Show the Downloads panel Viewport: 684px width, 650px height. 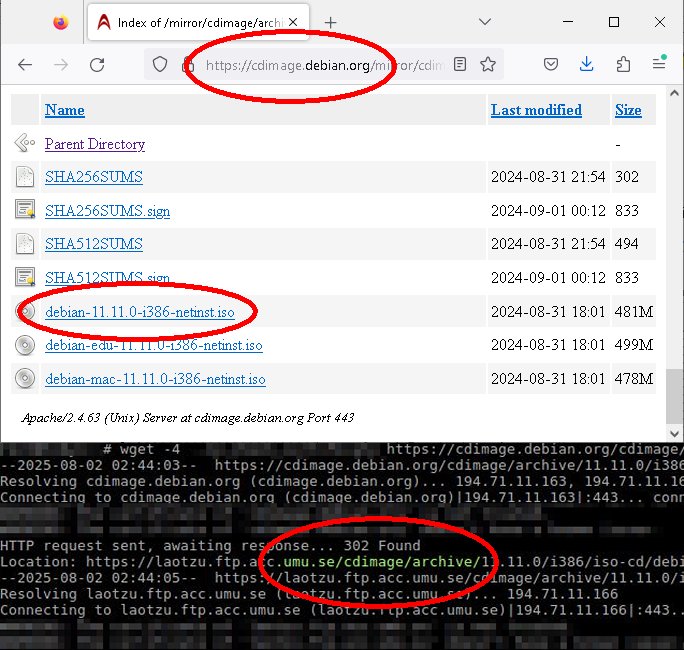(587, 64)
